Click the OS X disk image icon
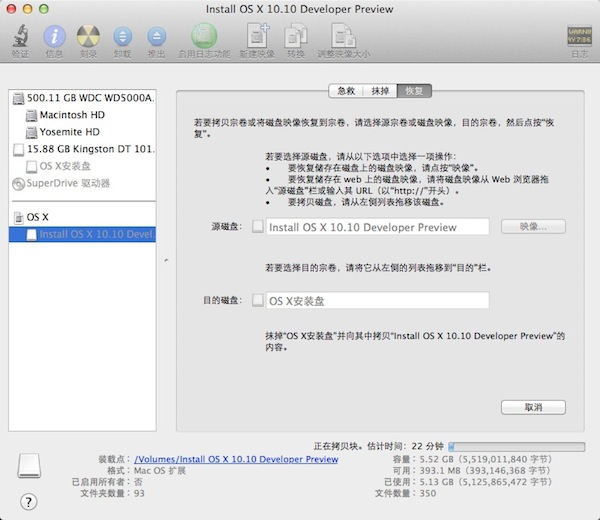This screenshot has width=600, height=520. tap(18, 217)
